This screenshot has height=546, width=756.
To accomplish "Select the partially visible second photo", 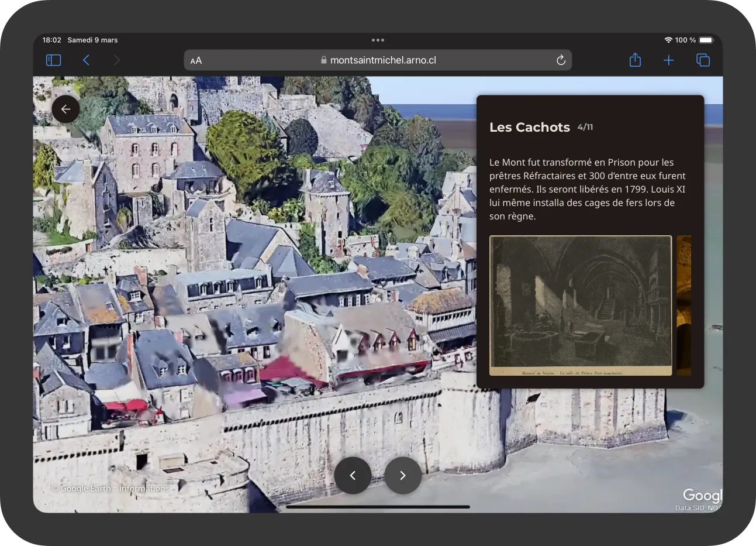I will tap(684, 305).
